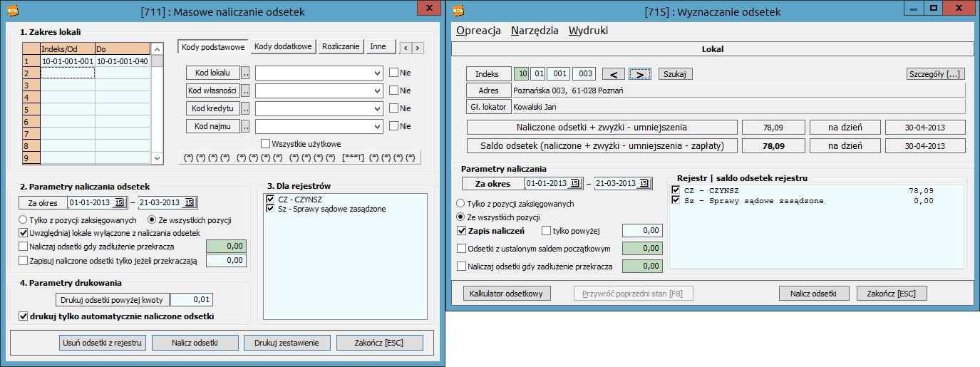Expand the Kod najmu dropdown list
The height and width of the screenshot is (367, 980).
click(x=377, y=126)
